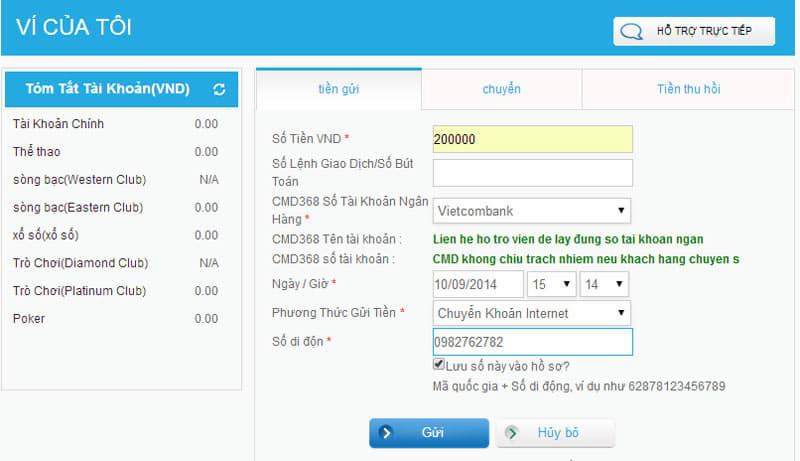Viewport: 800px width, 461px height.
Task: Click in the Số Tiền VND amount field
Action: [x=532, y=139]
